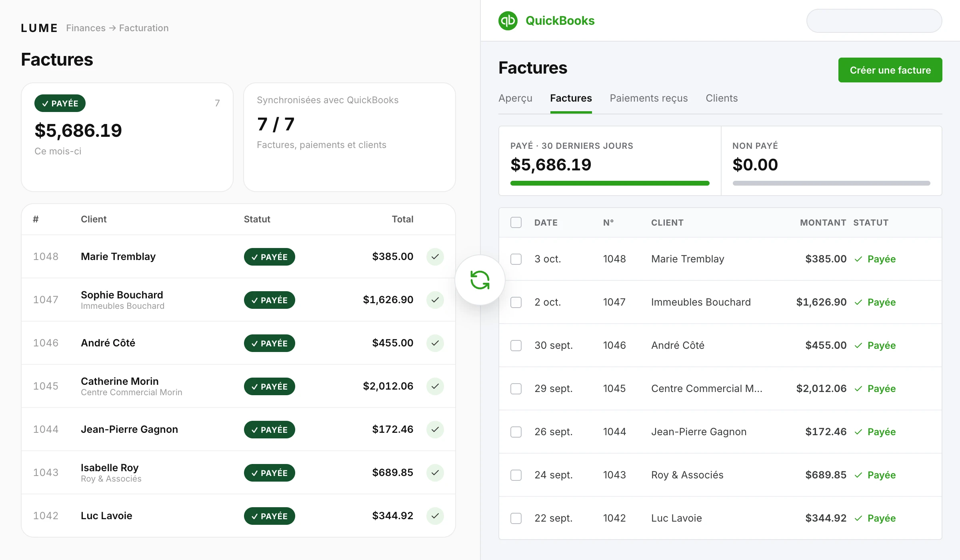Click the Payée status for Roy & Associés
This screenshot has height=560, width=960.
pyautogui.click(x=875, y=475)
